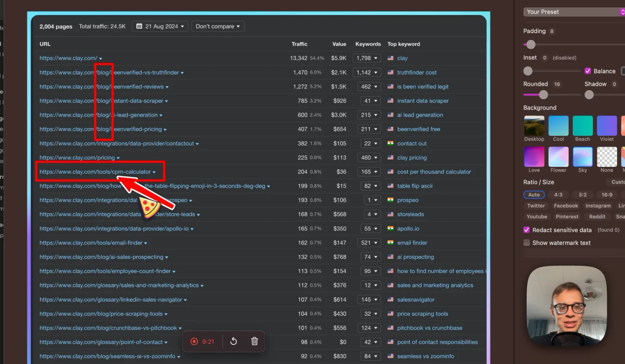Open the Your Preset selector
The height and width of the screenshot is (364, 625).
coord(574,12)
